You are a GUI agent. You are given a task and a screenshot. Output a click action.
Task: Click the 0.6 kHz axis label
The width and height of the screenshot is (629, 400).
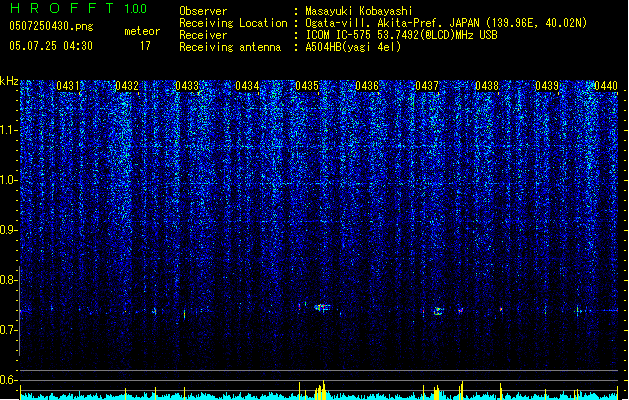point(8,380)
